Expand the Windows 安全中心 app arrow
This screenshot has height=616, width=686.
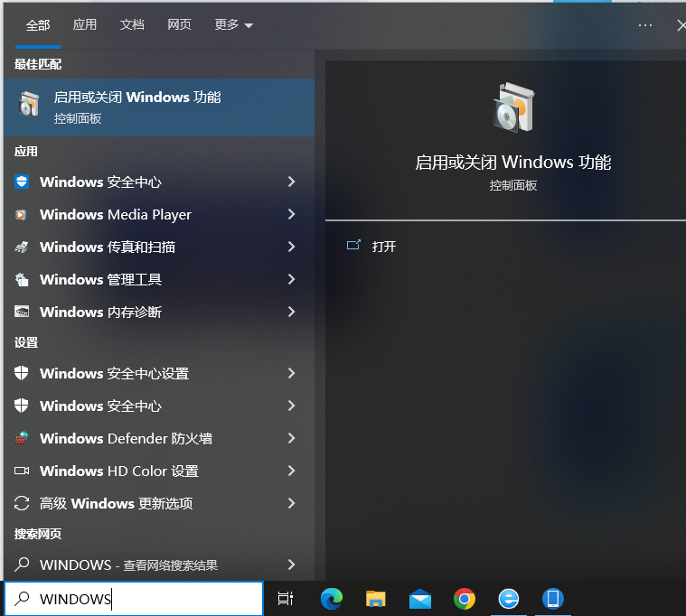pos(291,182)
